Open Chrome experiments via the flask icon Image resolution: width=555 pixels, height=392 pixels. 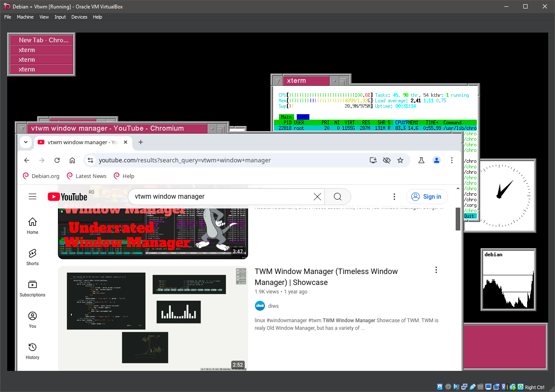click(421, 160)
